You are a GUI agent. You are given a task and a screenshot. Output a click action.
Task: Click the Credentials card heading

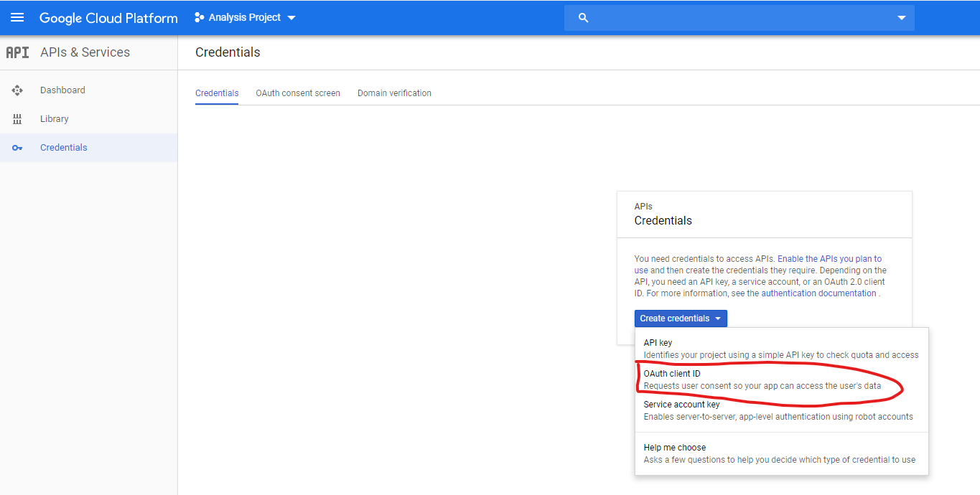point(663,221)
